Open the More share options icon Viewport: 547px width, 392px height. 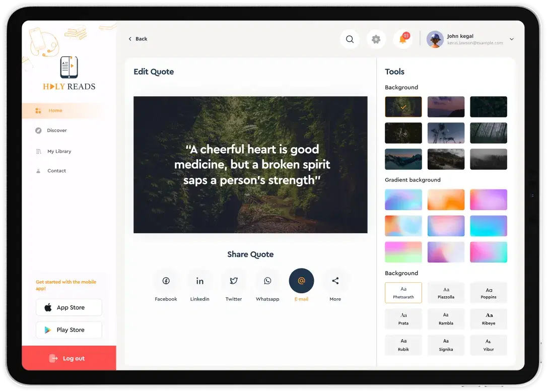tap(335, 281)
